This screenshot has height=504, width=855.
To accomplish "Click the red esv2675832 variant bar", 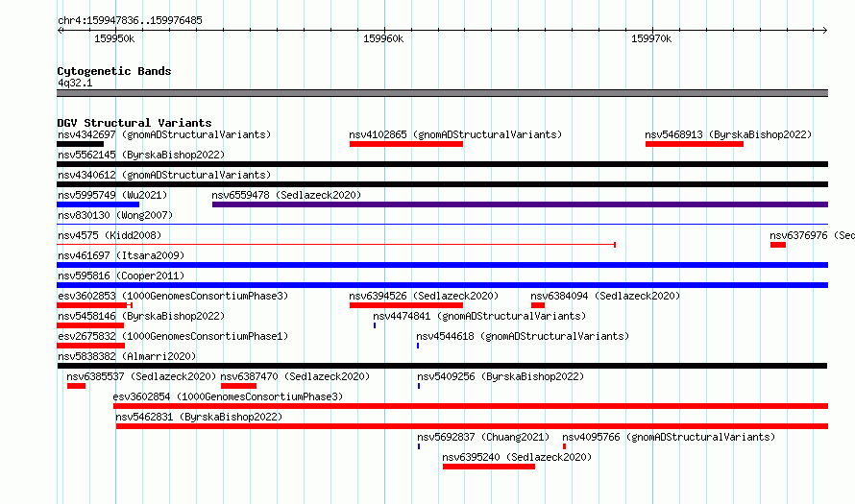I will tap(90, 346).
